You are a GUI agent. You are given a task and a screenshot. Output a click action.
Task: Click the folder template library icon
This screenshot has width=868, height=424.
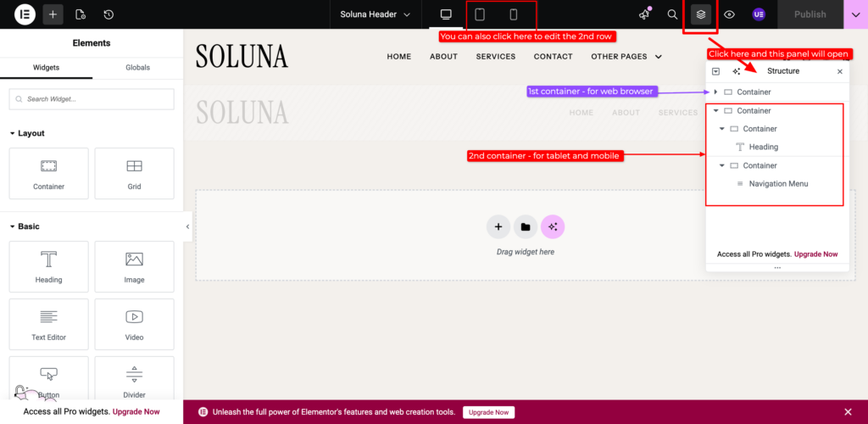pos(526,226)
